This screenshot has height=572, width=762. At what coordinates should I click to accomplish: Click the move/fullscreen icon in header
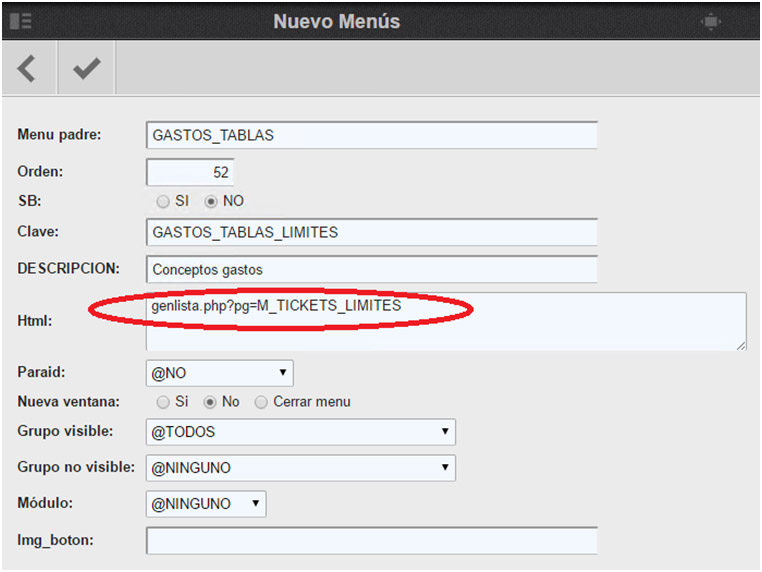point(710,22)
